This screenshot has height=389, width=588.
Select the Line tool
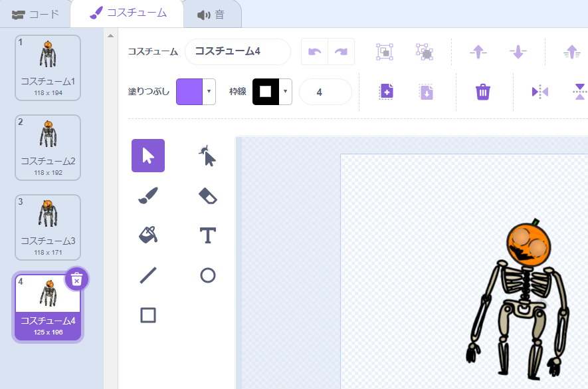pyautogui.click(x=147, y=275)
